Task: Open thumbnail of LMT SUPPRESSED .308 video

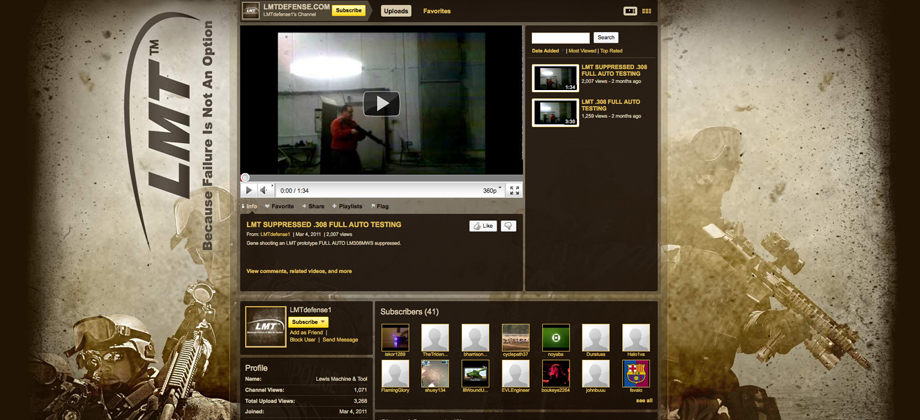Action: tap(555, 78)
